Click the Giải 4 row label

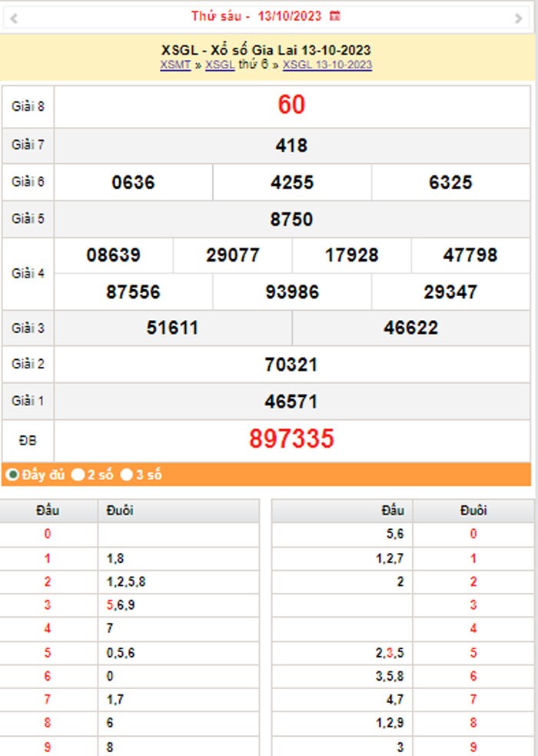point(28,273)
